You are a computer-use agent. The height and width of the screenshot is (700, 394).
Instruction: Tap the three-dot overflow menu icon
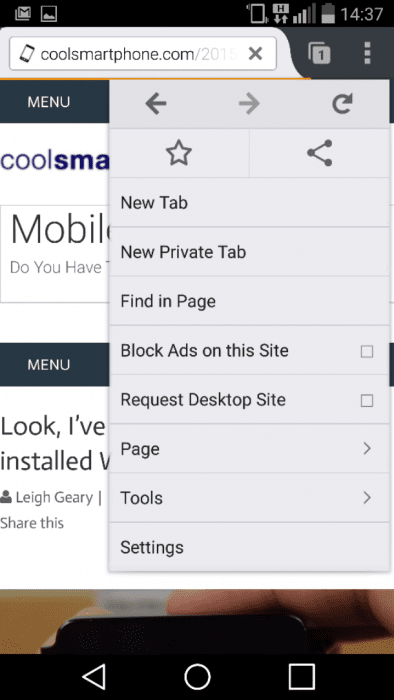(367, 53)
